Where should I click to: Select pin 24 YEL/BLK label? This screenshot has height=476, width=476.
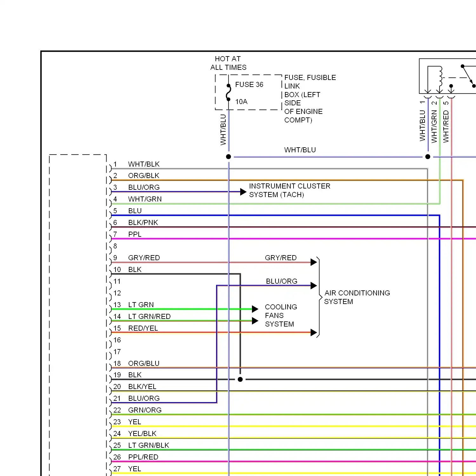pos(142,433)
